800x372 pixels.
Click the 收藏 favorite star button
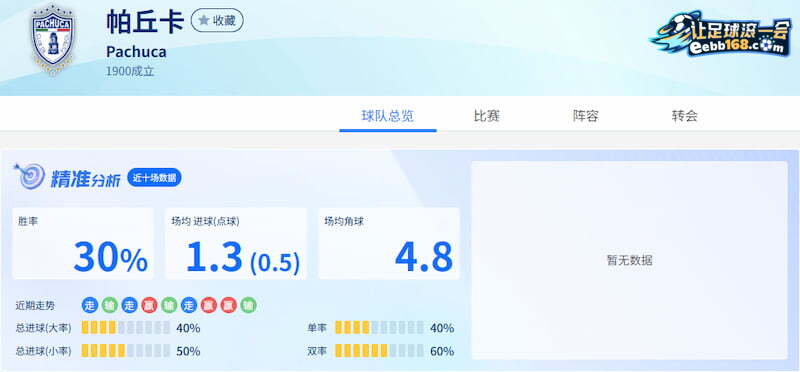(x=217, y=20)
